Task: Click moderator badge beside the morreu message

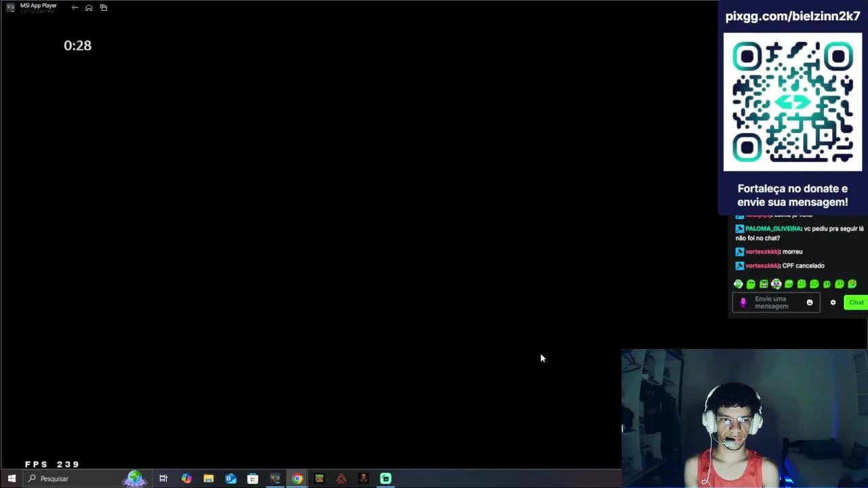Action: tap(740, 251)
